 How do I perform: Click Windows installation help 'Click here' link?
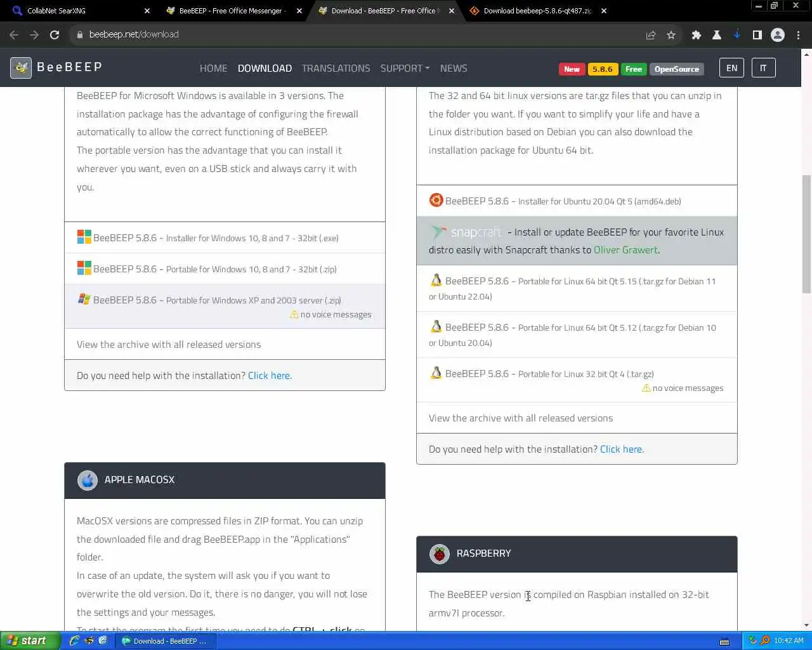270,376
